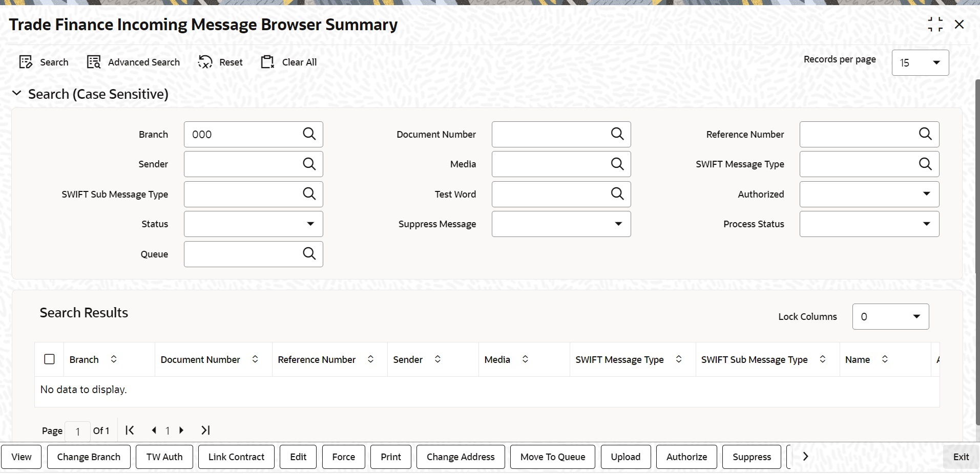Sort by Branch column
This screenshot has height=474, width=980.
114,359
